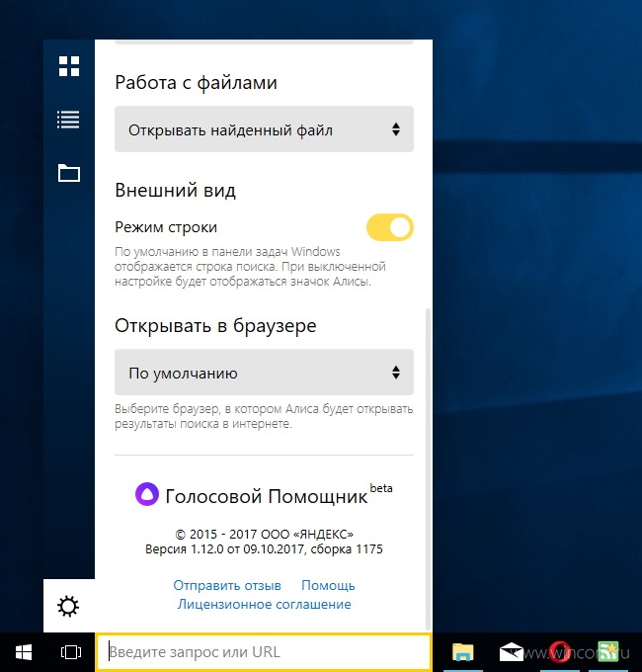The image size is (642, 672).
Task: Open the Windows Start button
Action: pyautogui.click(x=24, y=652)
